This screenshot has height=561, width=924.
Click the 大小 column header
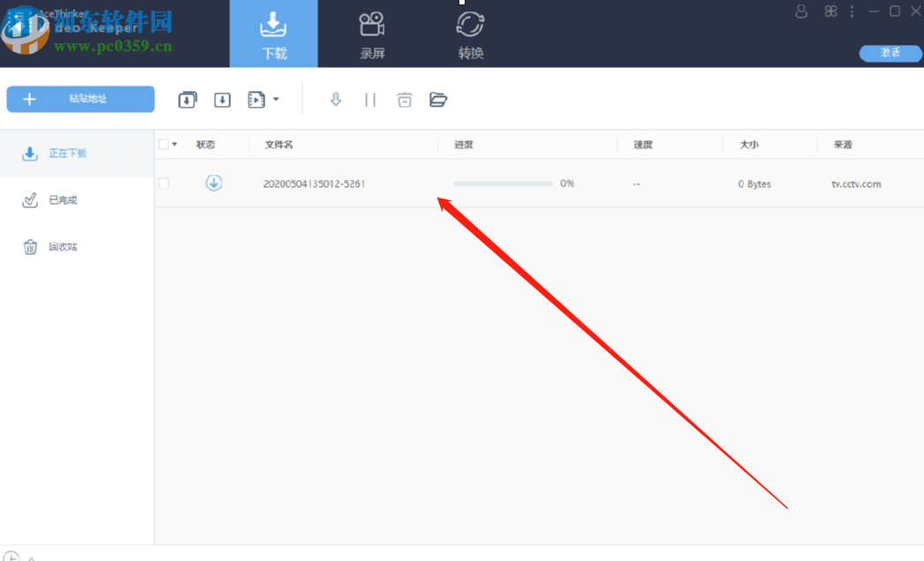[x=749, y=145]
